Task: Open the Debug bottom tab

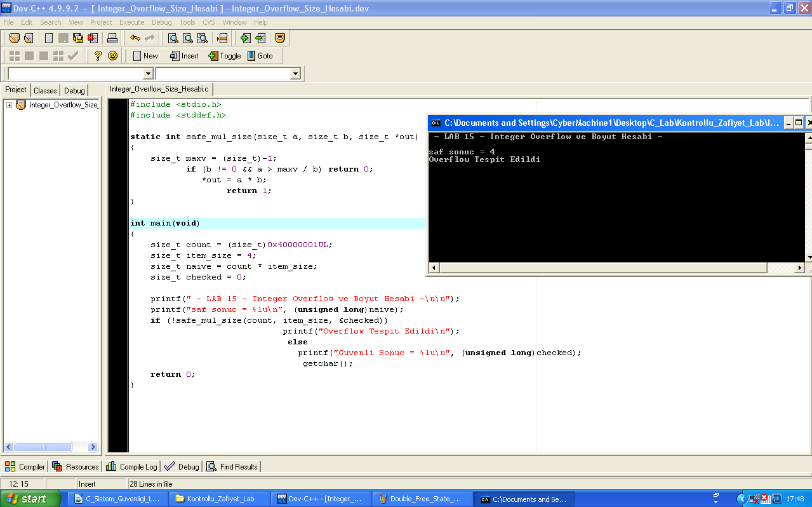Action: 182,466
